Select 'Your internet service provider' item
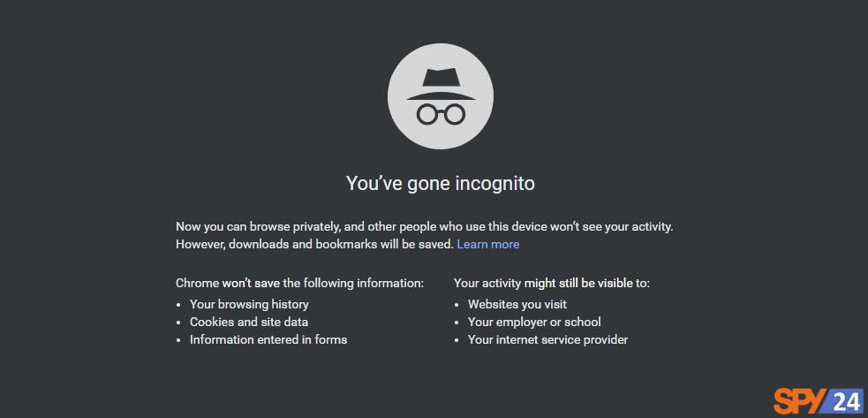The height and width of the screenshot is (418, 868). pos(547,340)
